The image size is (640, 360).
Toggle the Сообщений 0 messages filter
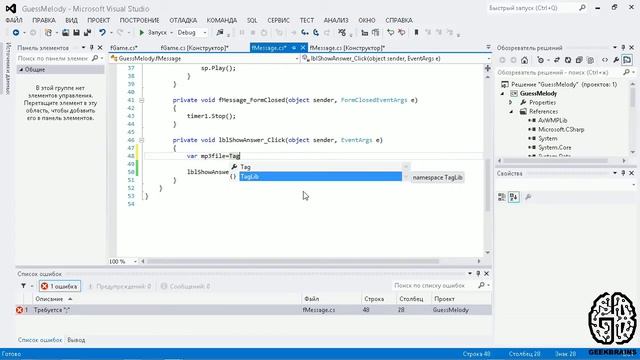tap(185, 287)
